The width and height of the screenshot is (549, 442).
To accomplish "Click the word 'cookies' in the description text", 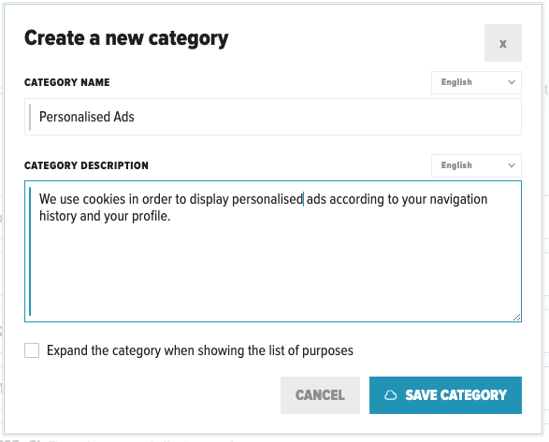I will pos(104,199).
